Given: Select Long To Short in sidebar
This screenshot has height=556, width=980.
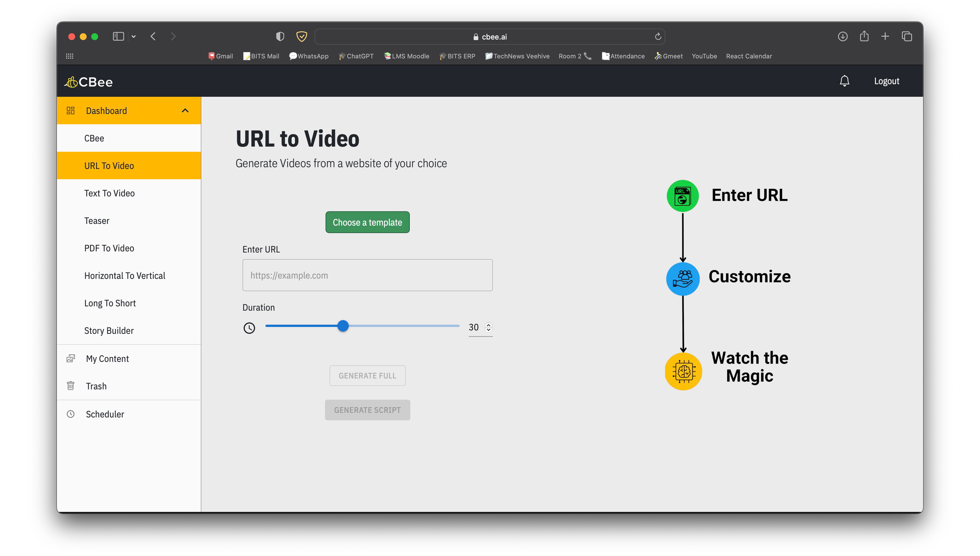Looking at the screenshot, I should point(129,303).
